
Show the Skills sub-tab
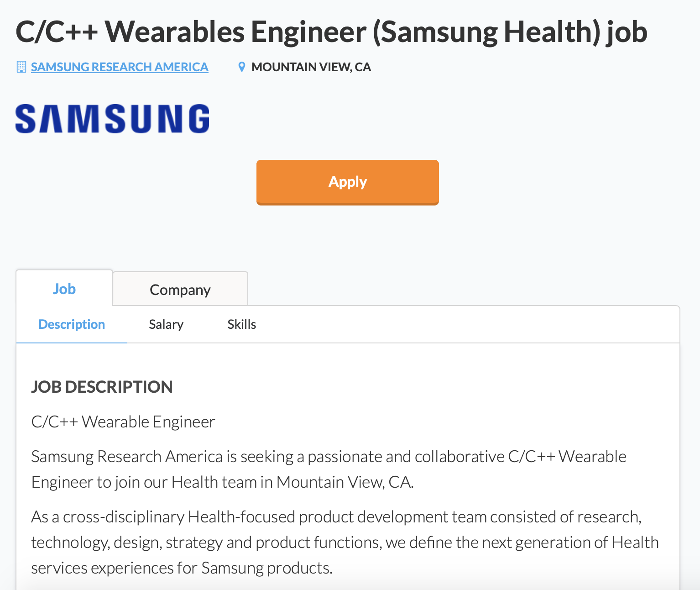coord(242,324)
